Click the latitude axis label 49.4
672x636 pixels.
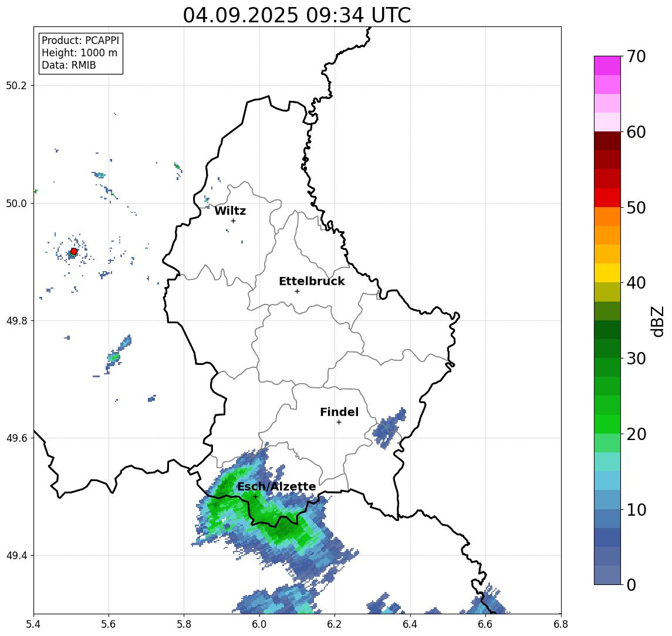pos(16,556)
